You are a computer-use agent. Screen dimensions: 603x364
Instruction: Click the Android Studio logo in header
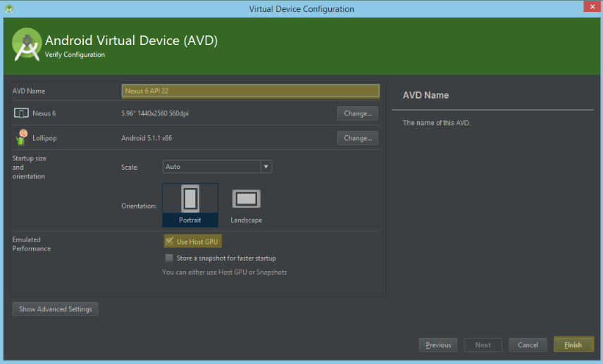27,44
